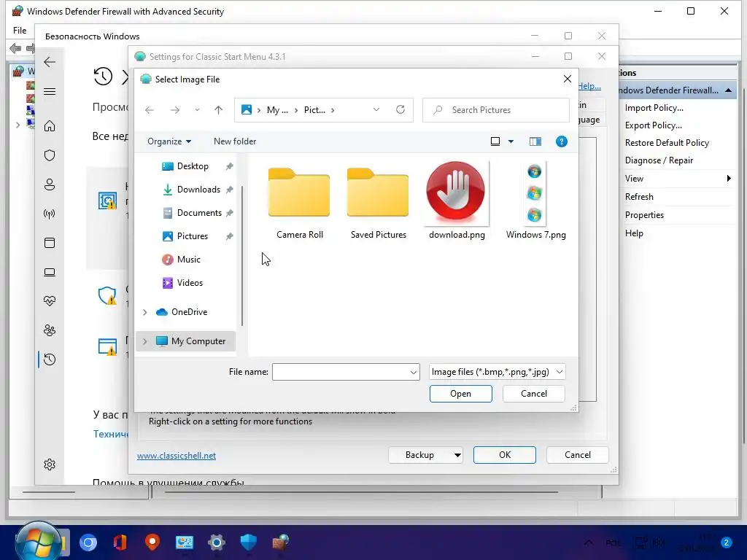Open Home in Windows Security sidebar
The image size is (747, 560).
tap(50, 126)
